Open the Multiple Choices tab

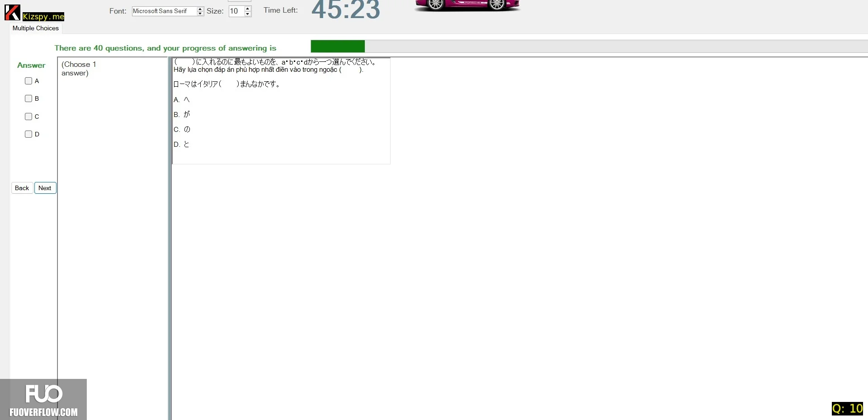[x=36, y=28]
